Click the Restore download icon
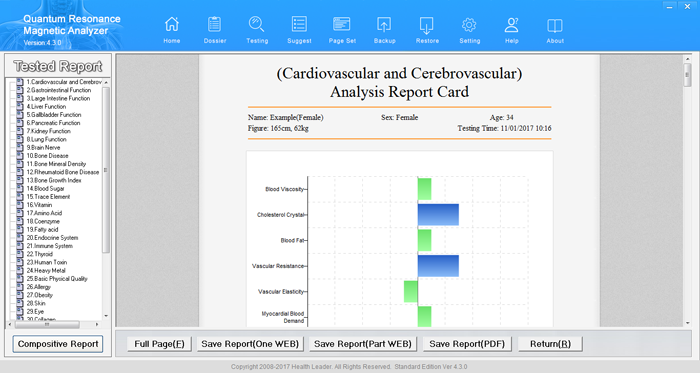Viewport: 700px width, 373px height. (x=427, y=25)
